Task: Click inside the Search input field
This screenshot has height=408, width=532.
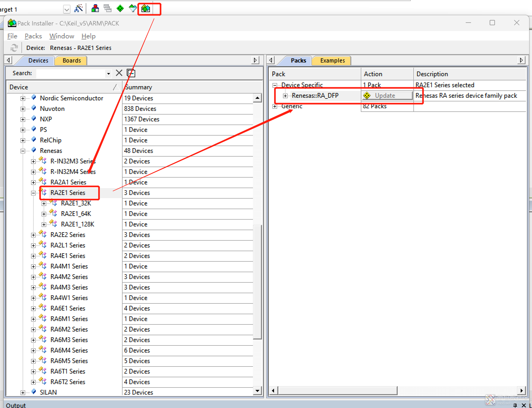Action: [71, 74]
